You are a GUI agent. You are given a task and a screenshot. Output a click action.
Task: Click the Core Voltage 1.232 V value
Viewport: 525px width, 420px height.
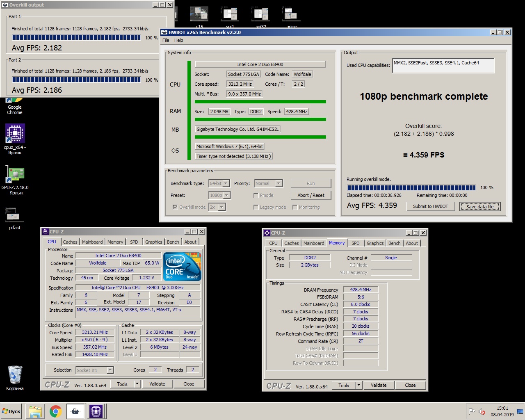pos(146,278)
